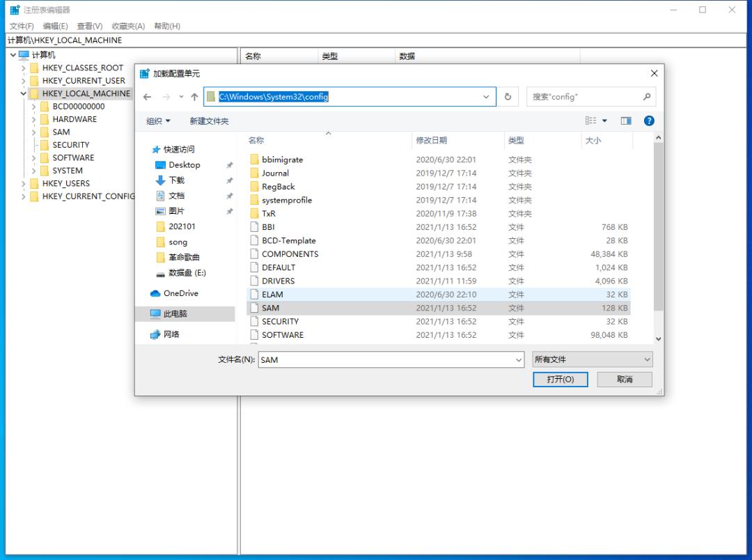Toggle the preview pane icon
This screenshot has height=560, width=752.
[626, 120]
